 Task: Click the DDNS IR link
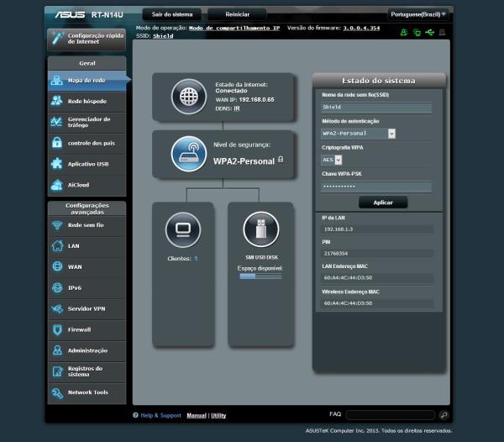click(237, 108)
